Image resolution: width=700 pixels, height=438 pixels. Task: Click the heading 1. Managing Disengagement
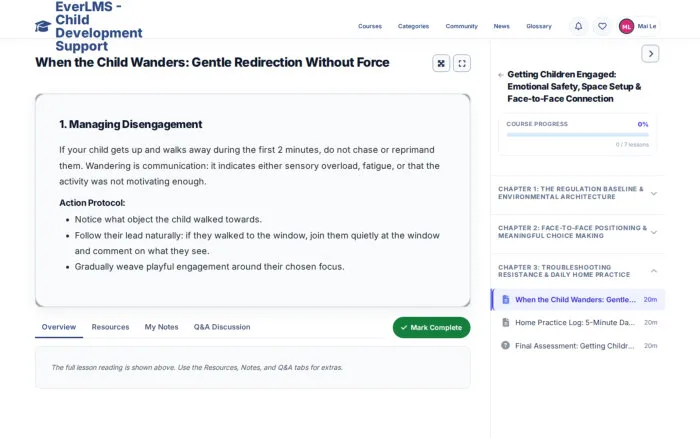coord(130,125)
